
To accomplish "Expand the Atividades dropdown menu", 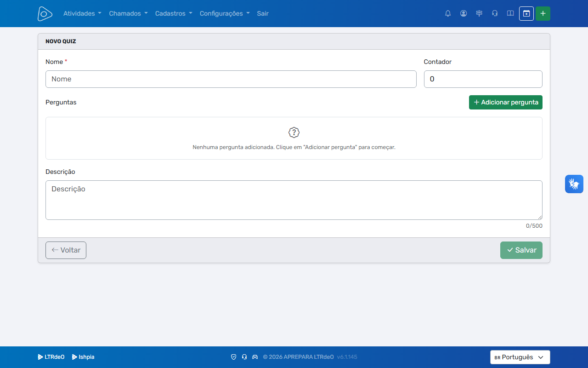I will [82, 13].
